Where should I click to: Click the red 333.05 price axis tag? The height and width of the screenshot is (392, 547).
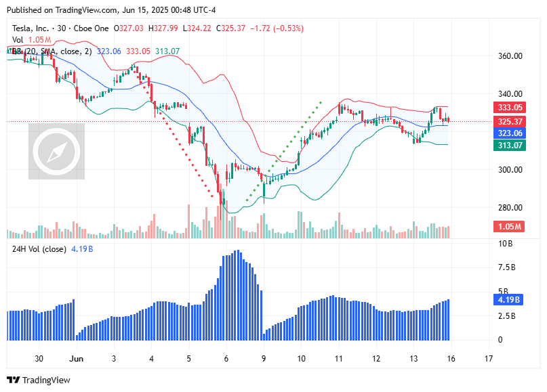pyautogui.click(x=510, y=108)
